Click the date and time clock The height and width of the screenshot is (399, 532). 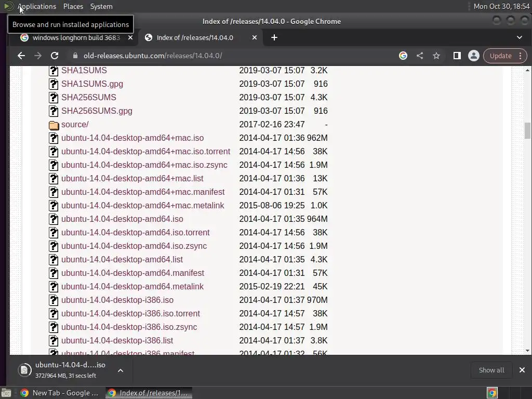pos(501,6)
